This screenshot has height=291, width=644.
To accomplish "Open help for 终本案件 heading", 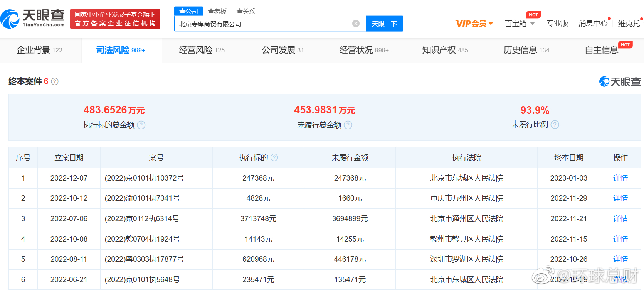I will 55,81.
